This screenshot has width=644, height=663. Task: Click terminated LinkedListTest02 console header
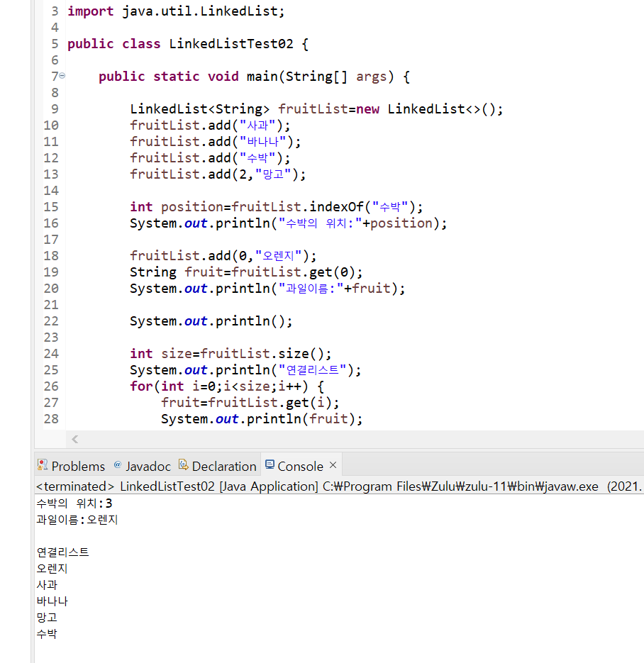(x=339, y=486)
